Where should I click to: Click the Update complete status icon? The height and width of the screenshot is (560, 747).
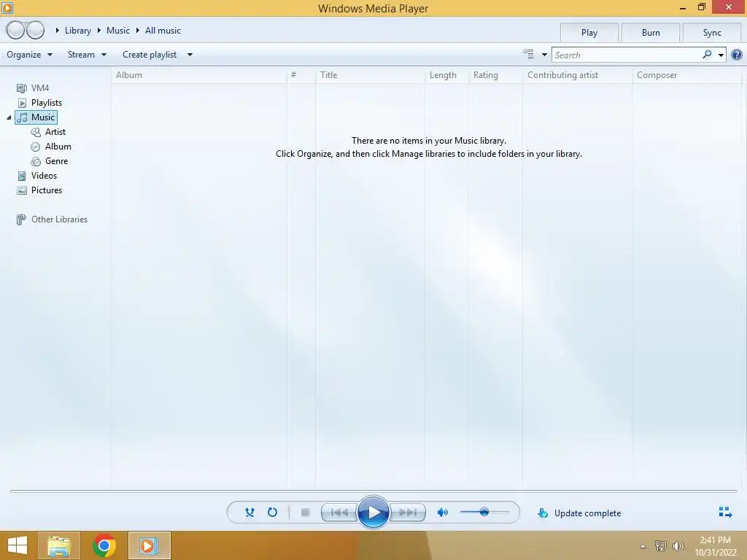(x=542, y=513)
